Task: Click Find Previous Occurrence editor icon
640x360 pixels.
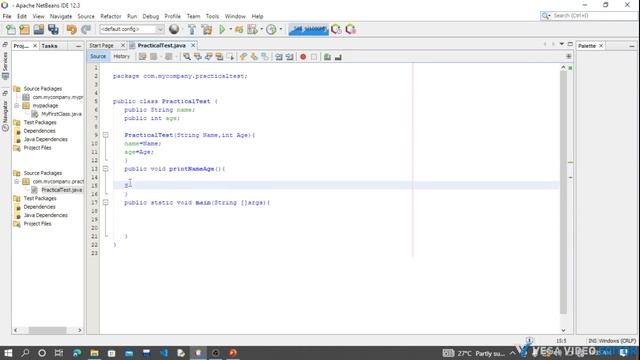Action: pyautogui.click(x=198, y=57)
